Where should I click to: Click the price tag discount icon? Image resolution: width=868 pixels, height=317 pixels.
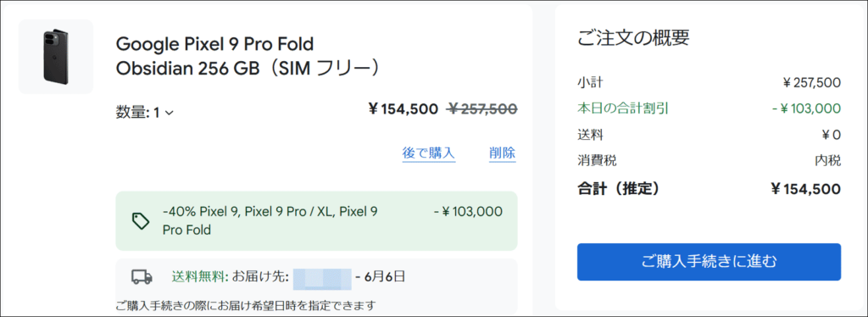point(142,220)
